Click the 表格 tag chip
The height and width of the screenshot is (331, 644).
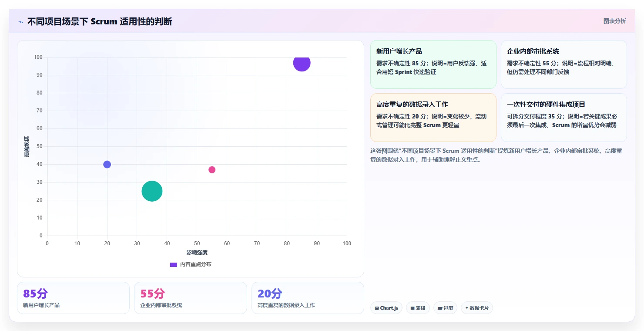click(x=418, y=308)
